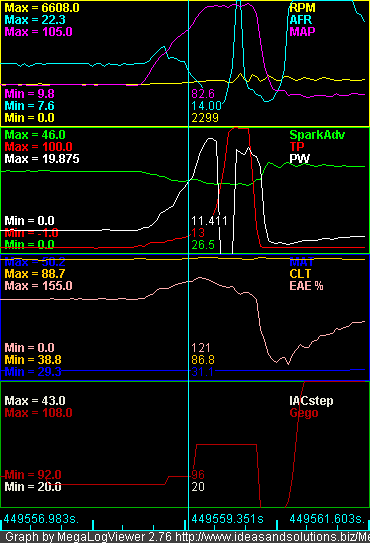Click the Max = 22.3 AFR value
This screenshot has height=543, width=370.
pyautogui.click(x=35, y=20)
